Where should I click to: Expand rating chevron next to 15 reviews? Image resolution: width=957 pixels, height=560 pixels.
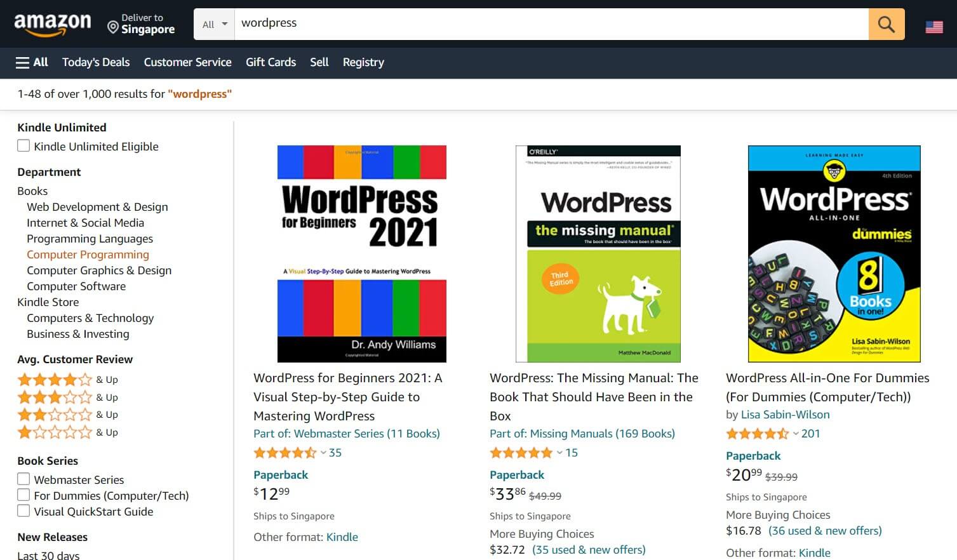point(559,453)
